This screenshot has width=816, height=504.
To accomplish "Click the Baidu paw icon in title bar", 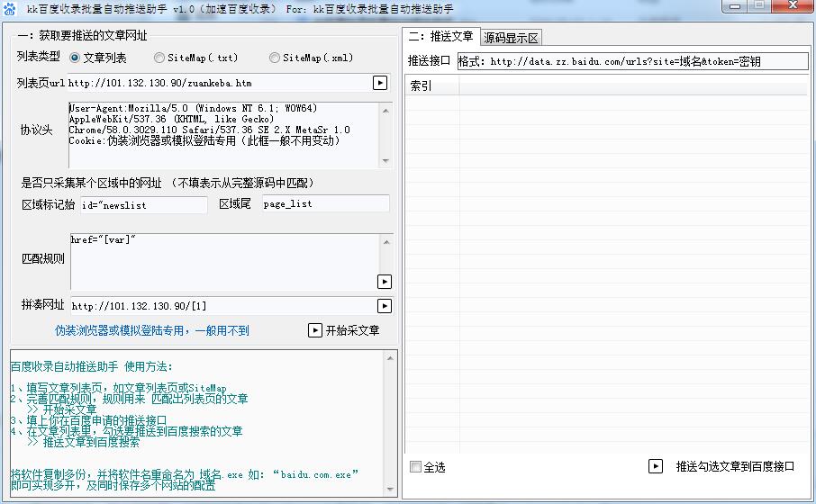I will 9,9.
